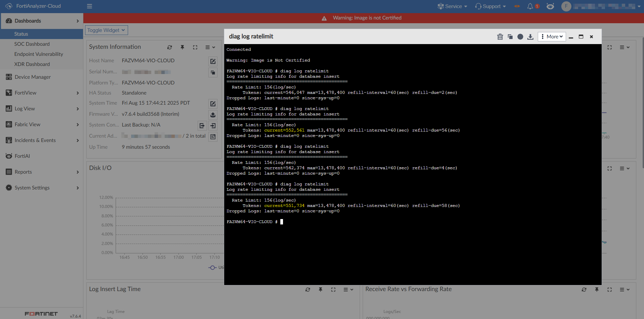
Task: Edit the Host Name field
Action: [x=213, y=61]
